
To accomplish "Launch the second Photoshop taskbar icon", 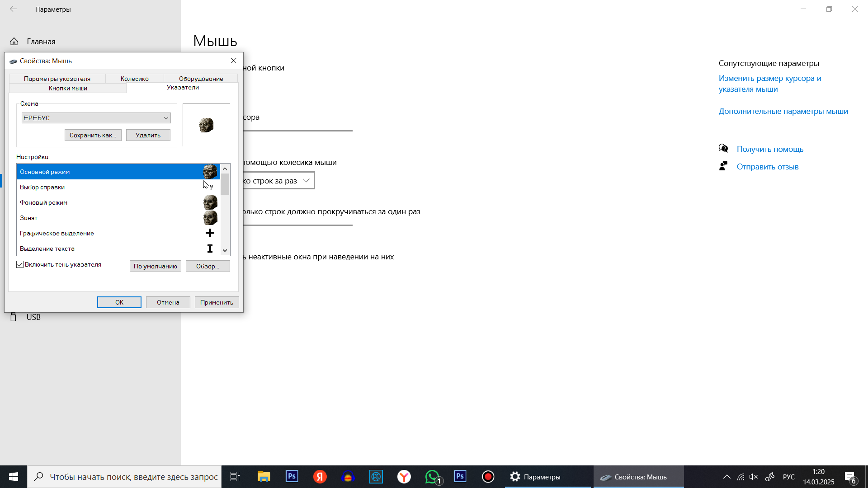I will click(460, 477).
